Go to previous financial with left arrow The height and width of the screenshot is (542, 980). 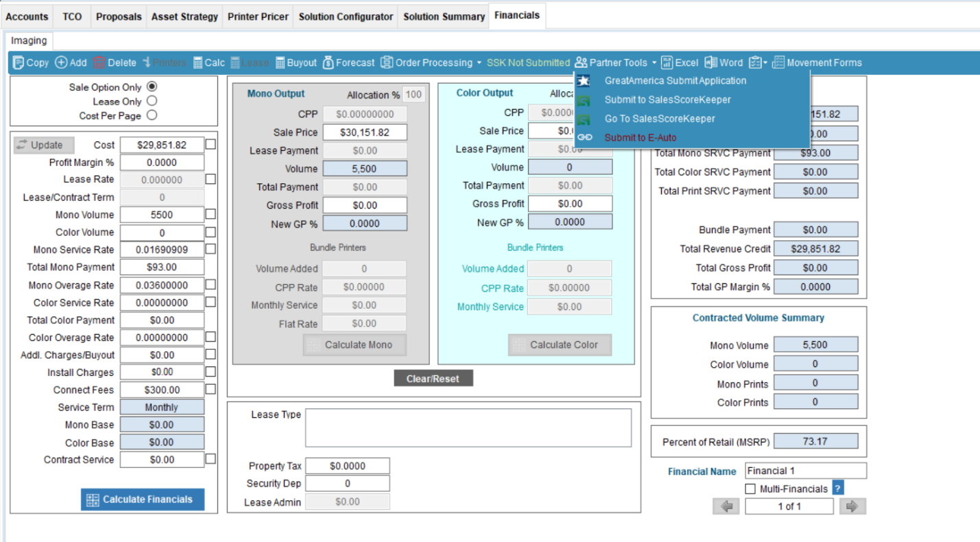tap(727, 506)
